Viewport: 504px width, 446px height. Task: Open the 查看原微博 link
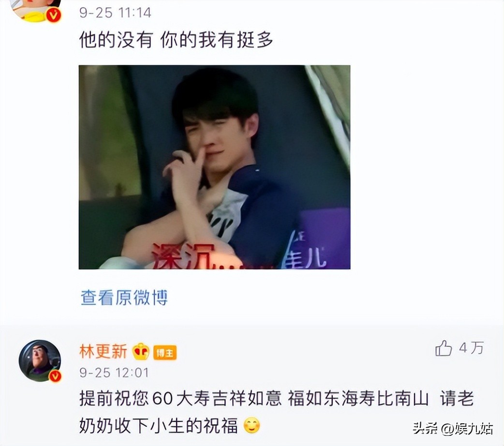click(124, 297)
